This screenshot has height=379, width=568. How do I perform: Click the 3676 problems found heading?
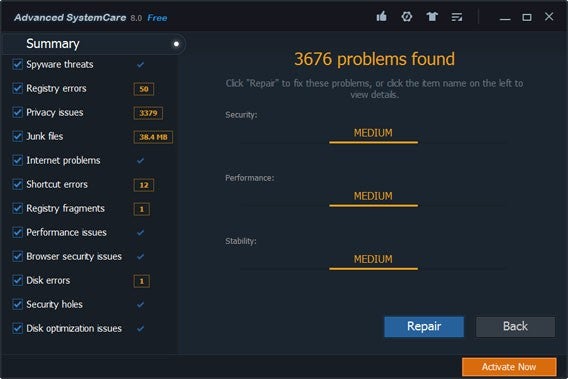374,59
